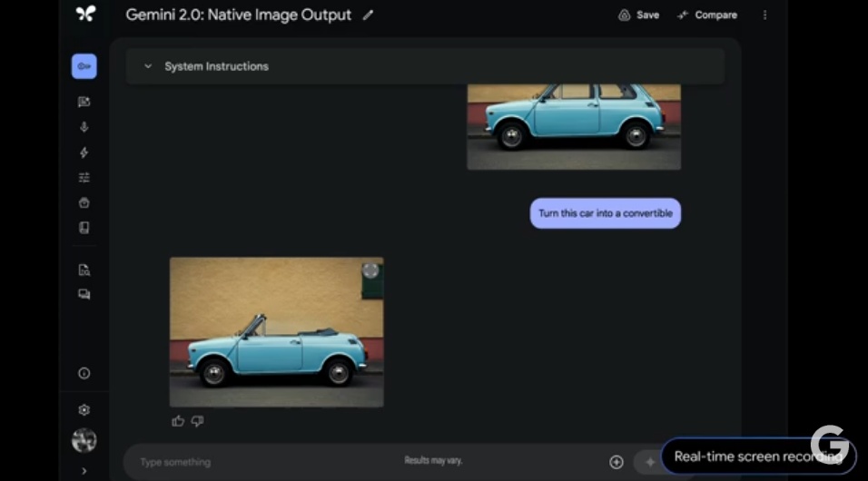Click the book library icon in sidebar
Screen dimensions: 868x481
(x=84, y=228)
